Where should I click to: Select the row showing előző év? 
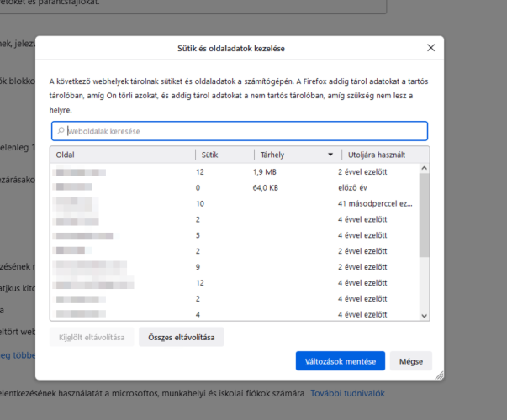click(235, 187)
